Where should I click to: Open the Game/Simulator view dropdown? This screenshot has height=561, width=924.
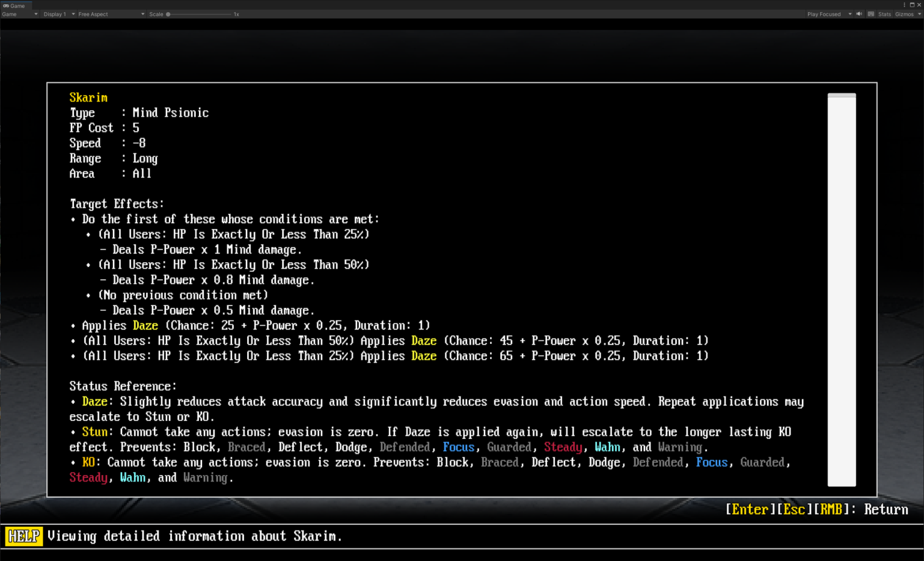(x=20, y=14)
